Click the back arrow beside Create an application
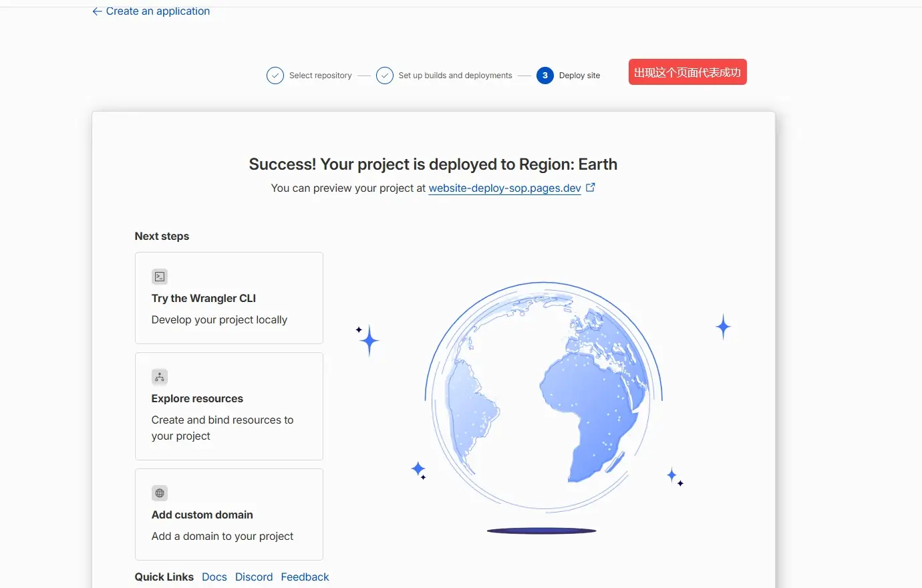The height and width of the screenshot is (588, 922). click(97, 11)
